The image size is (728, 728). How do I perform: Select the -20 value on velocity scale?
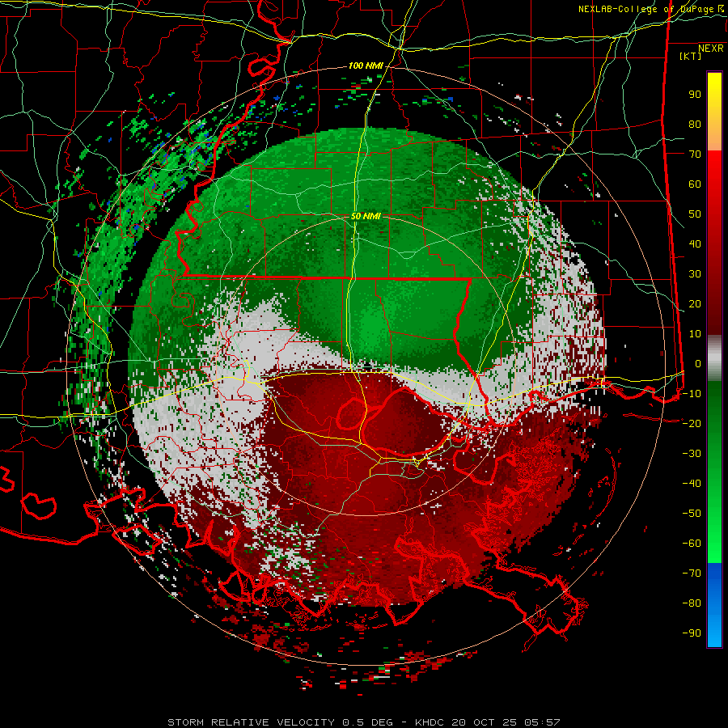tap(692, 424)
